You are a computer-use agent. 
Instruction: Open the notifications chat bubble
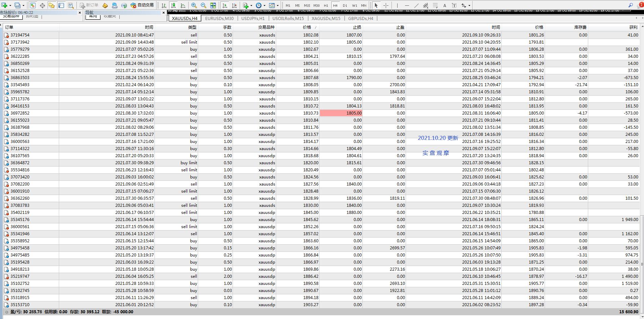[640, 5]
